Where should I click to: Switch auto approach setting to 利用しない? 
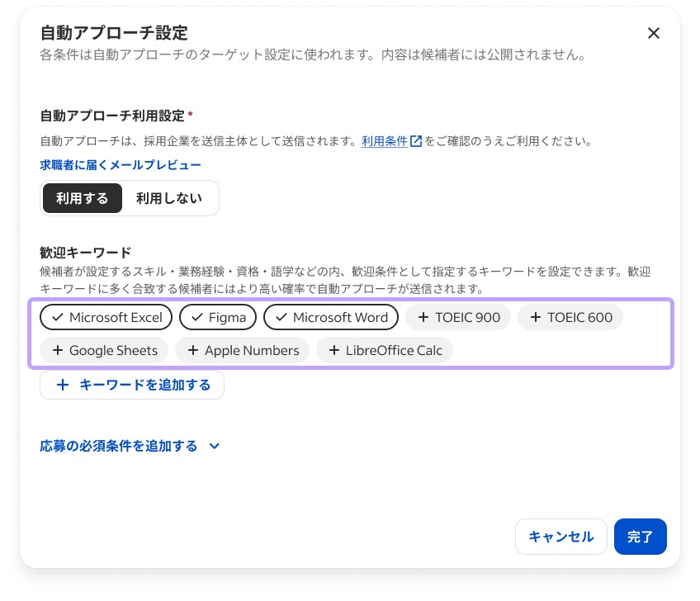(168, 198)
